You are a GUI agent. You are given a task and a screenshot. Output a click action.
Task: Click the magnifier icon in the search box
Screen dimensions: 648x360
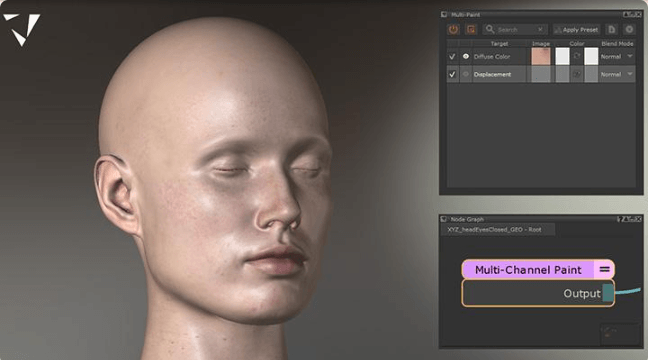coord(490,29)
